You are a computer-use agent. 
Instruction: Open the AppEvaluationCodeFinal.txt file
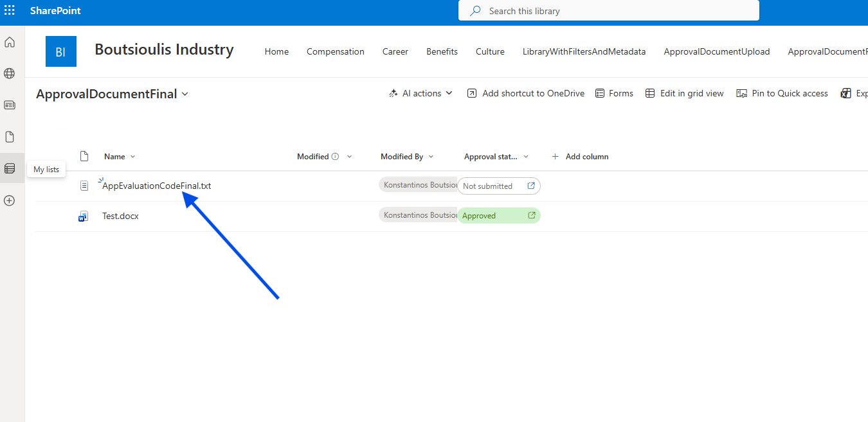156,186
